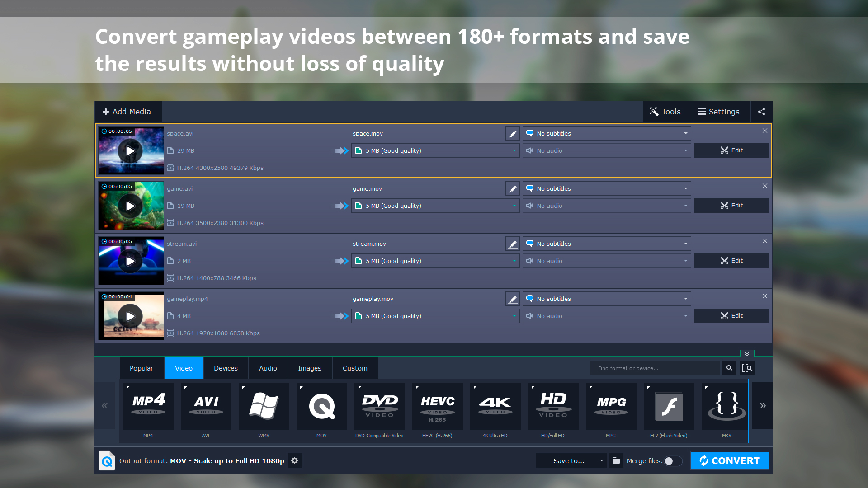Select the MP4 video format icon
Viewport: 868px width, 488px height.
148,406
